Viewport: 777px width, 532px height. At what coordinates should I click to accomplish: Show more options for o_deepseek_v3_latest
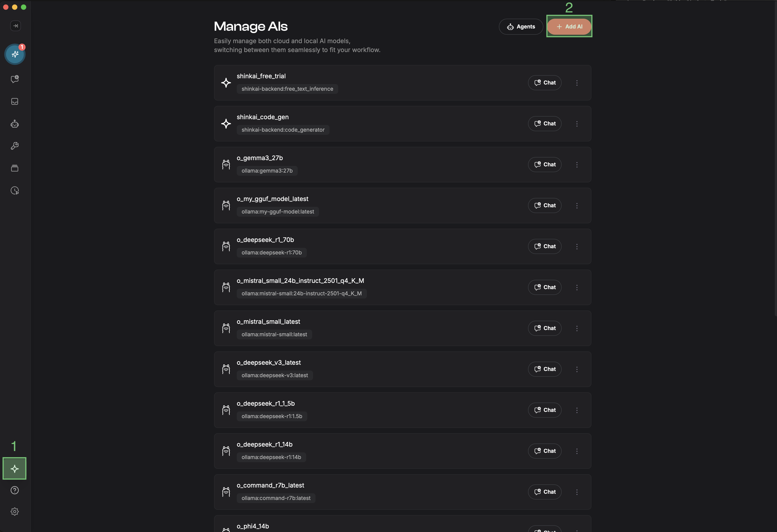tap(577, 369)
